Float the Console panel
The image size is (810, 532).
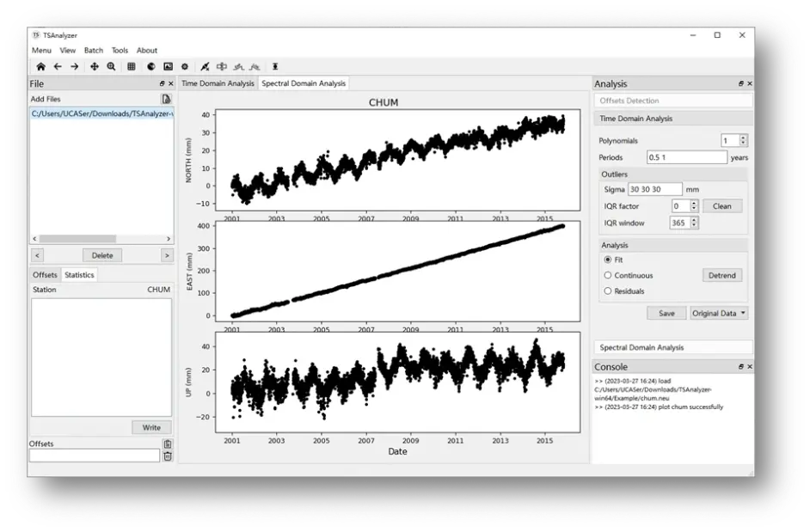[x=741, y=367]
